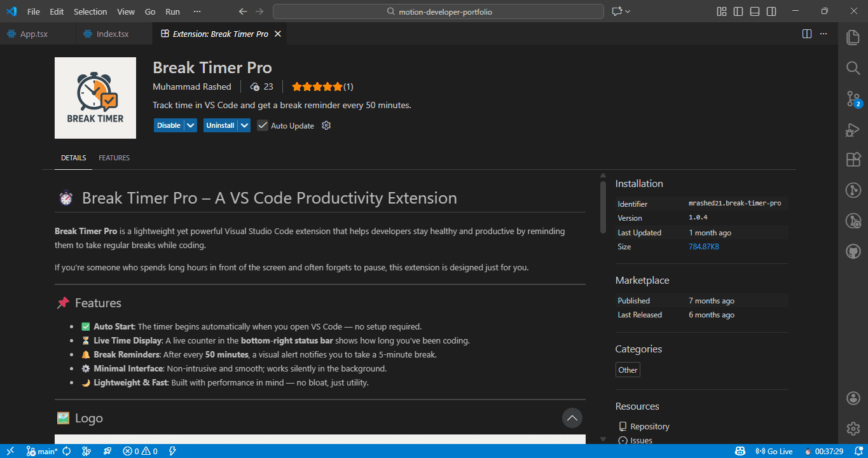The image size is (868, 458).
Task: Click the split editor right icon
Action: click(807, 34)
